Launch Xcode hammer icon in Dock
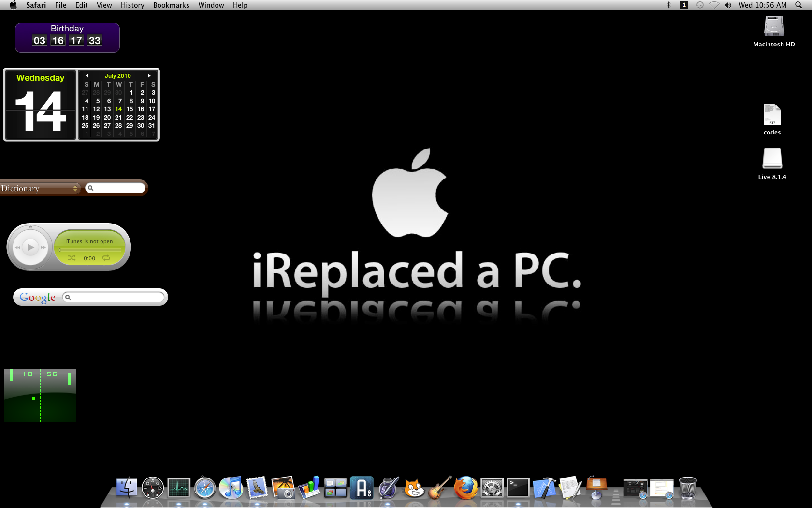Viewport: 812px width, 508px height. [544, 488]
